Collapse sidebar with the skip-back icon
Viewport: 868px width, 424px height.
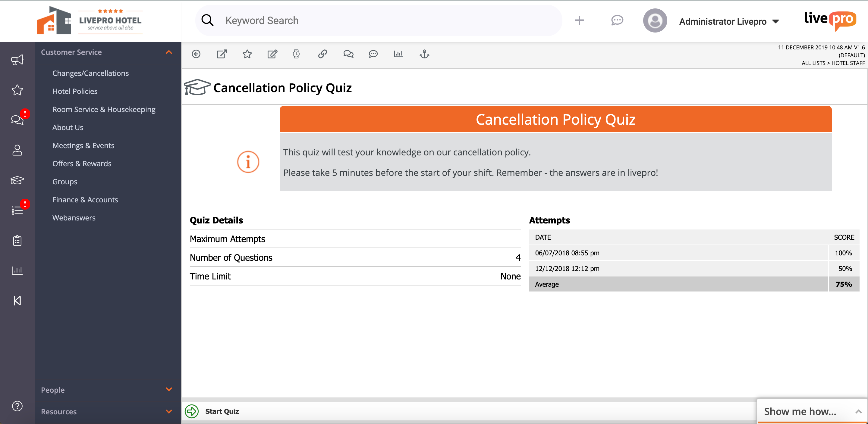point(17,301)
